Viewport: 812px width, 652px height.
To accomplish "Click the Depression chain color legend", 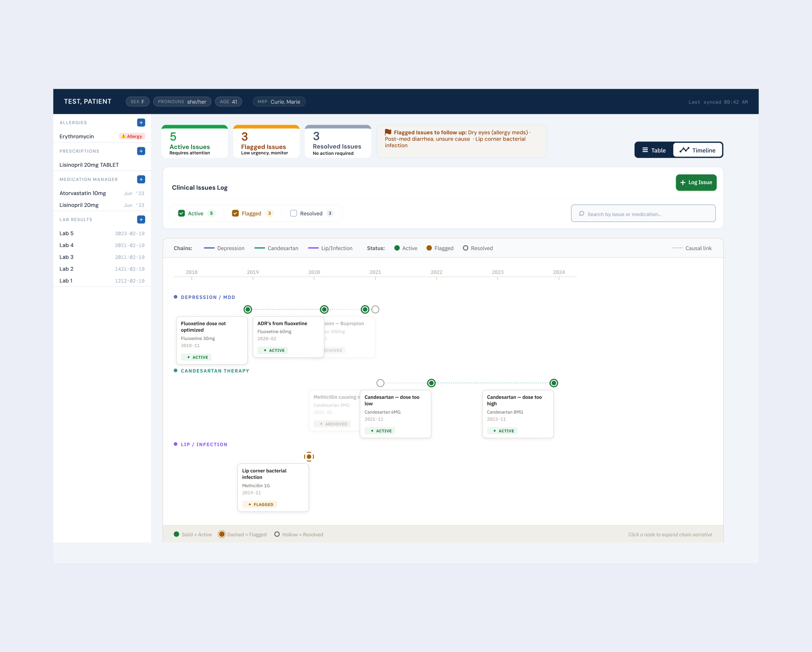I will click(x=224, y=248).
